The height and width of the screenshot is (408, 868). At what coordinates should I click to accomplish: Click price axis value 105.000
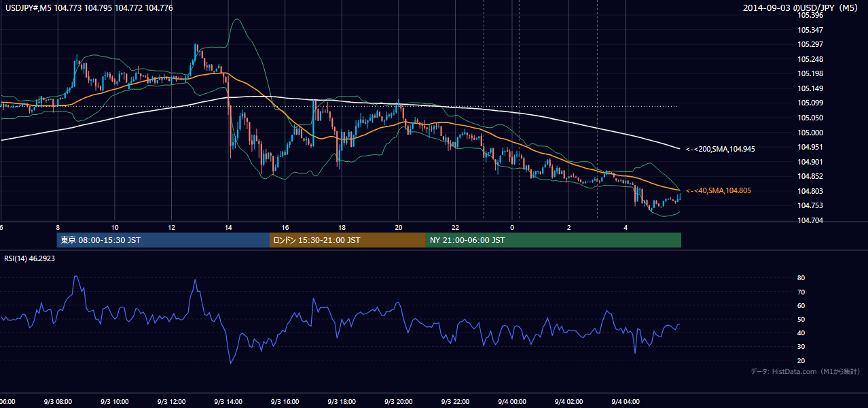coord(810,133)
